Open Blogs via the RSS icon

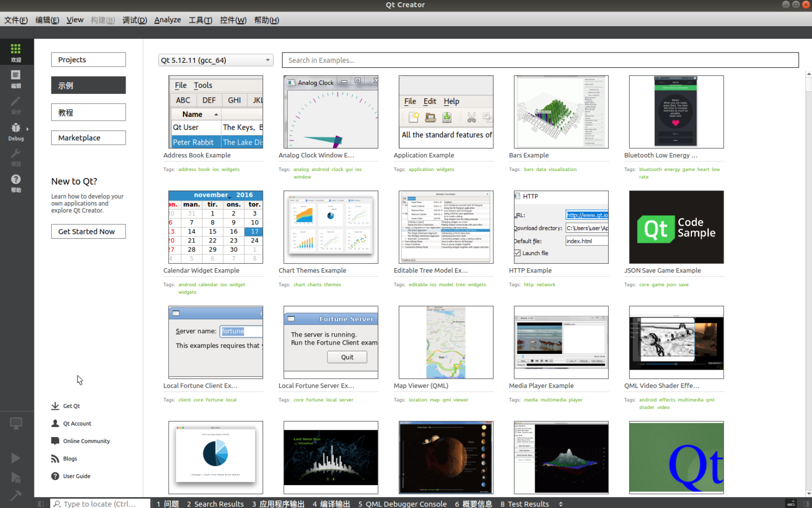click(x=55, y=458)
